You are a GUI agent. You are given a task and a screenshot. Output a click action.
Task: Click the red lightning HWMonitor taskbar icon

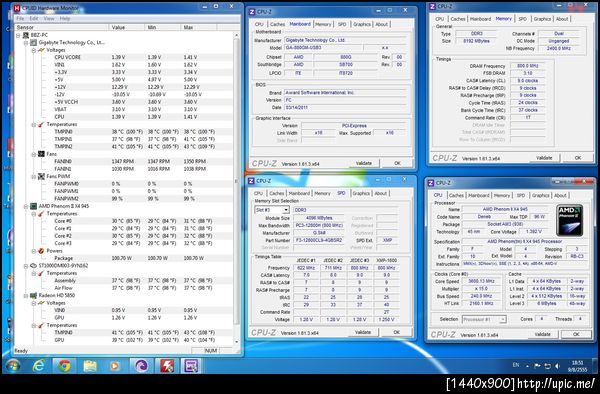(167, 366)
